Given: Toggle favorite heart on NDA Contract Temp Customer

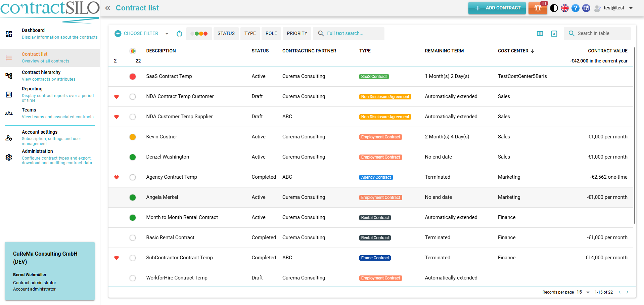Looking at the screenshot, I should (117, 97).
